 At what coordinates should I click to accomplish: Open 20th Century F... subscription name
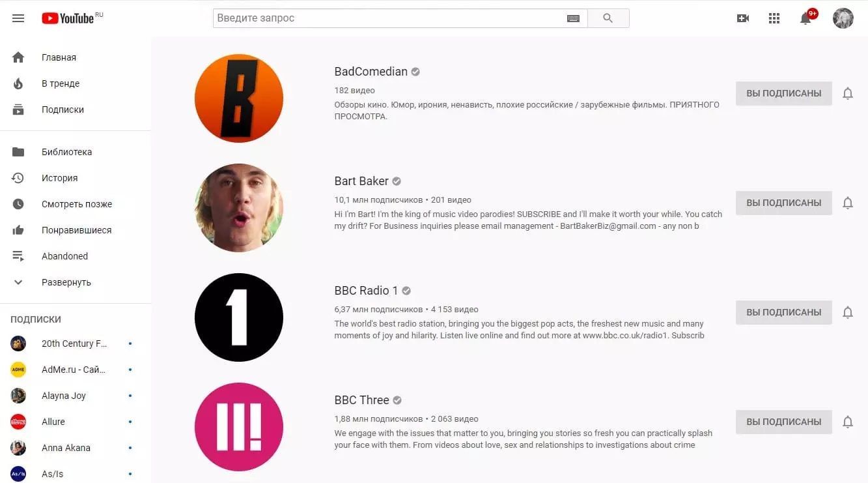click(x=74, y=344)
